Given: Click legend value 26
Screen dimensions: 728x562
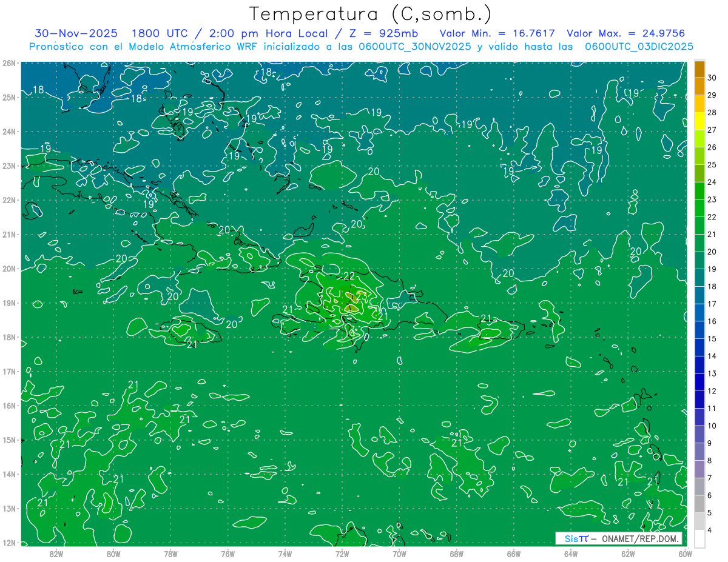Looking at the screenshot, I should (x=712, y=147).
